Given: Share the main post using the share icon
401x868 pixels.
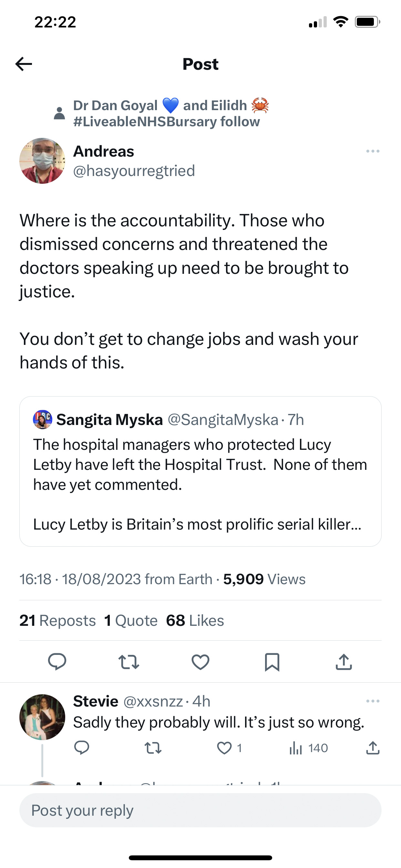Looking at the screenshot, I should 344,662.
